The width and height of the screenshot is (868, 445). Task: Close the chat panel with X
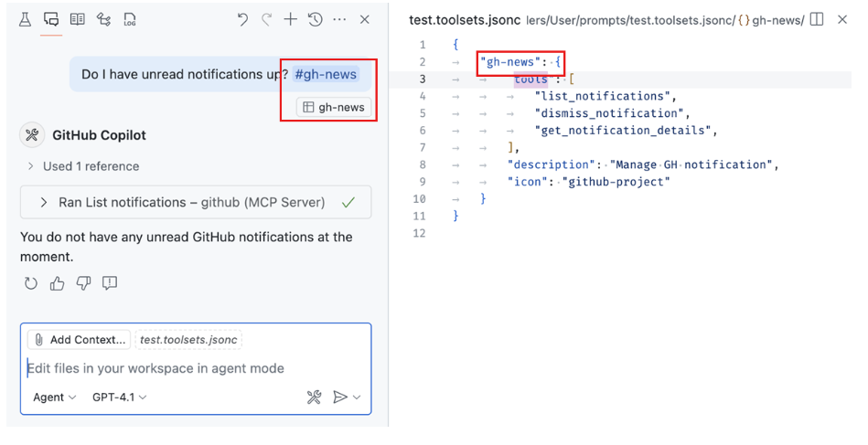(x=364, y=20)
